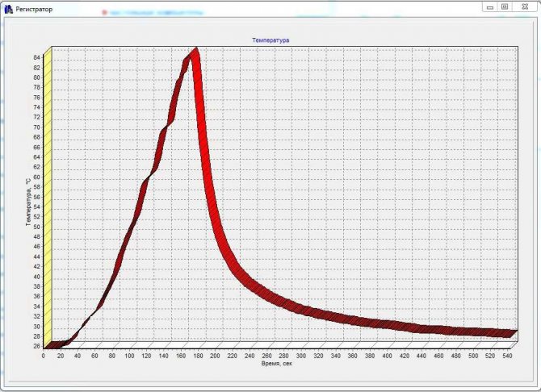Viewport: 541px width, 392px height.
Task: Click the right end of the red curve
Action: coord(510,332)
